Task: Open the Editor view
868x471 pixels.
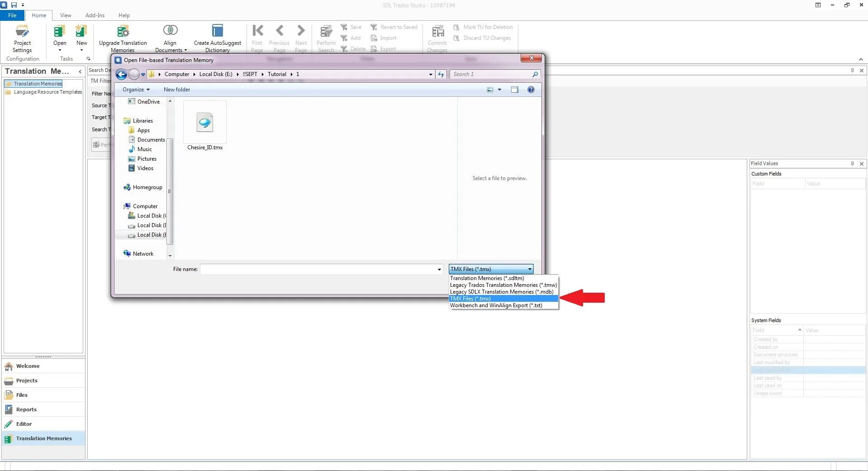Action: 43,424
